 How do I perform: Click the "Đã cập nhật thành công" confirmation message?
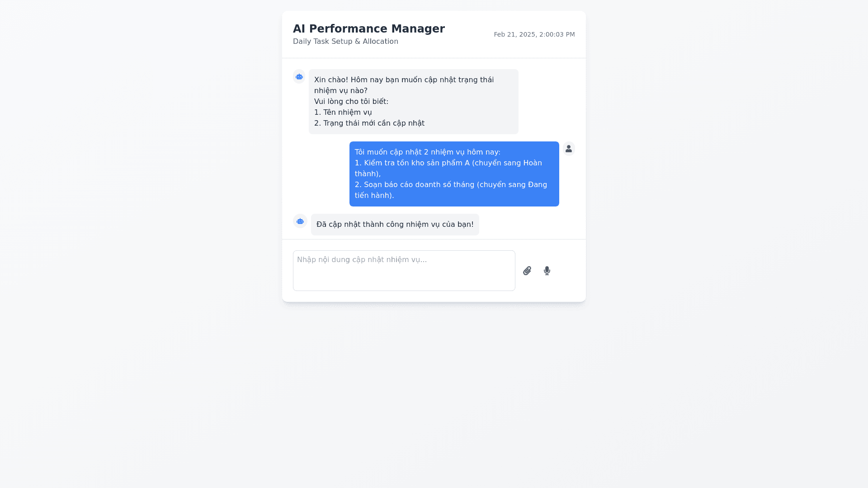pyautogui.click(x=395, y=225)
